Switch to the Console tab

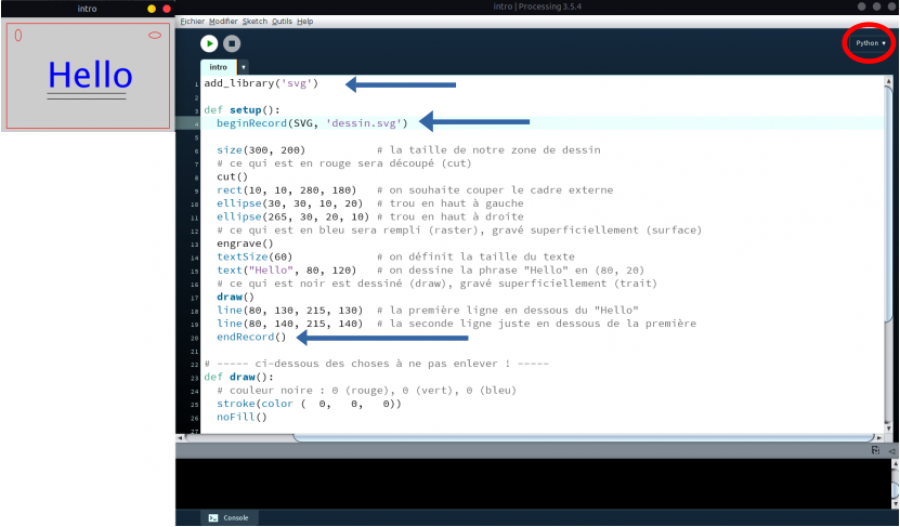click(230, 518)
